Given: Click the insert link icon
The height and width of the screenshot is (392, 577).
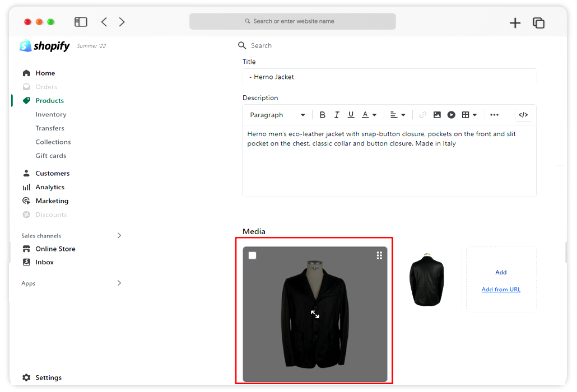Looking at the screenshot, I should pos(423,115).
